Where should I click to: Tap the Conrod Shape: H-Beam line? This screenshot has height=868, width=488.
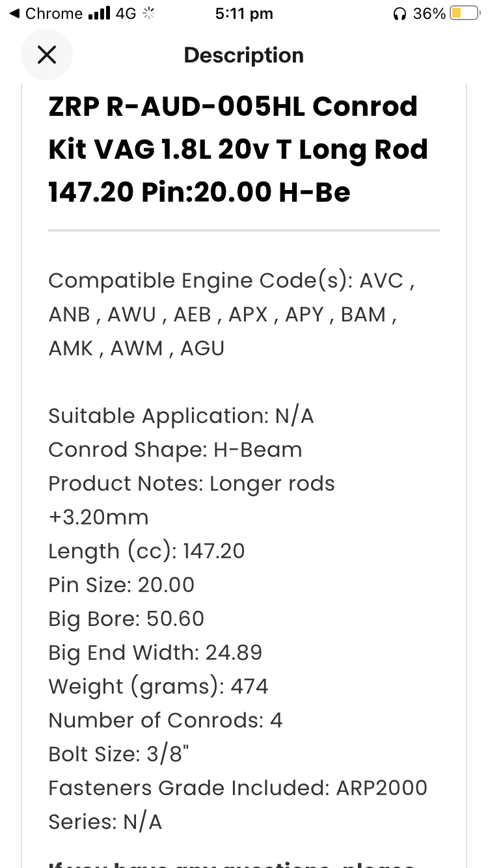point(175,450)
